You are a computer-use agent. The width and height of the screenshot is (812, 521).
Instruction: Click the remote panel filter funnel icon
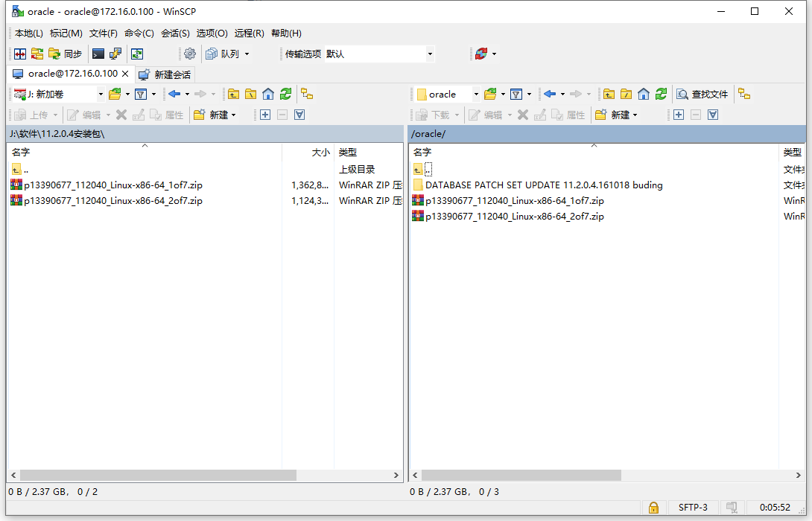(x=516, y=95)
